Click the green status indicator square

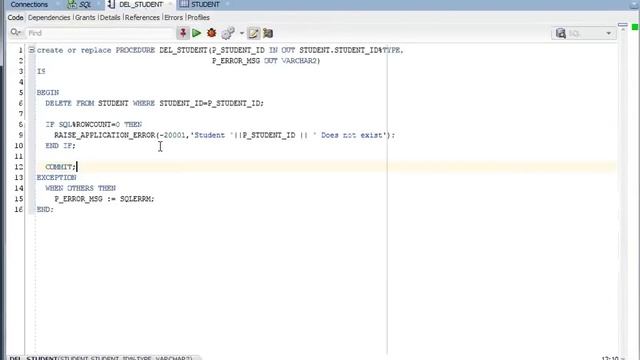point(635,27)
